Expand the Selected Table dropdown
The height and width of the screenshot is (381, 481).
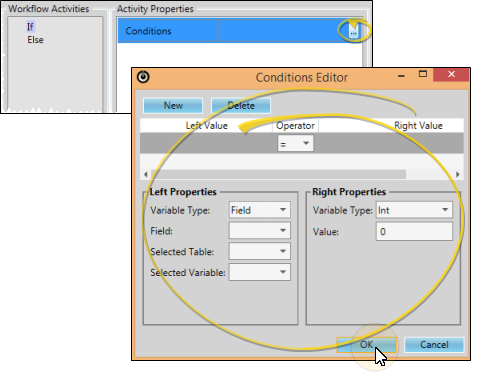pos(260,251)
